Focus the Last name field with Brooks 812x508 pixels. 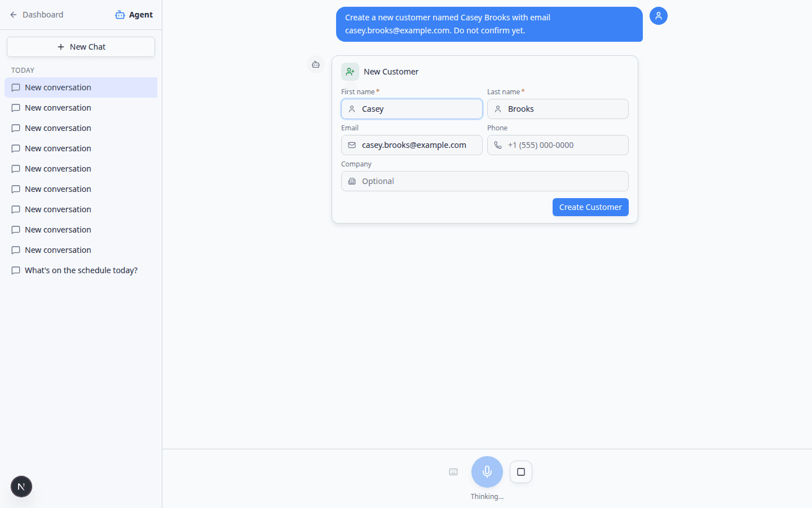(x=558, y=109)
